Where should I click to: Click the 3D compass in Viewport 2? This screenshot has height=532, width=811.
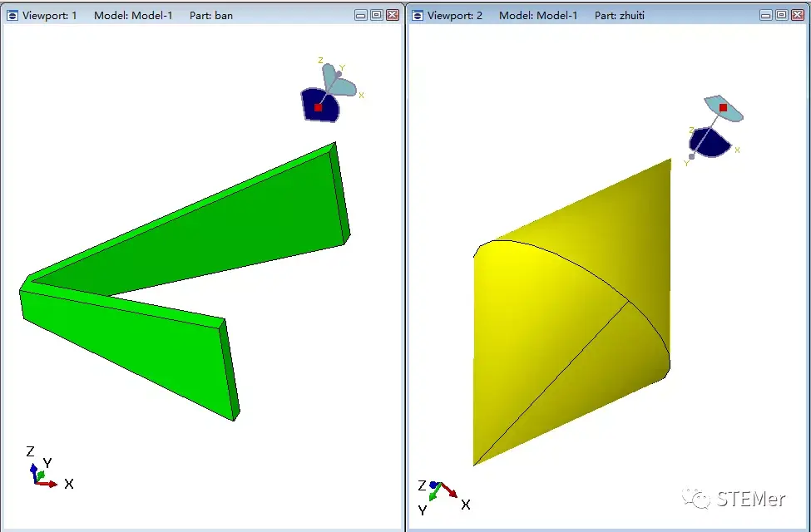coord(715,131)
